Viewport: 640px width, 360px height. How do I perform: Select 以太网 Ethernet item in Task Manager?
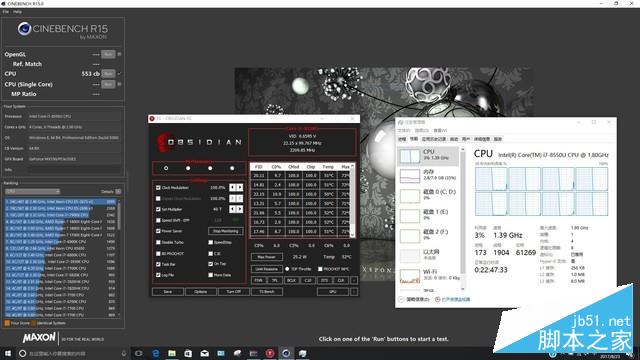(x=428, y=255)
